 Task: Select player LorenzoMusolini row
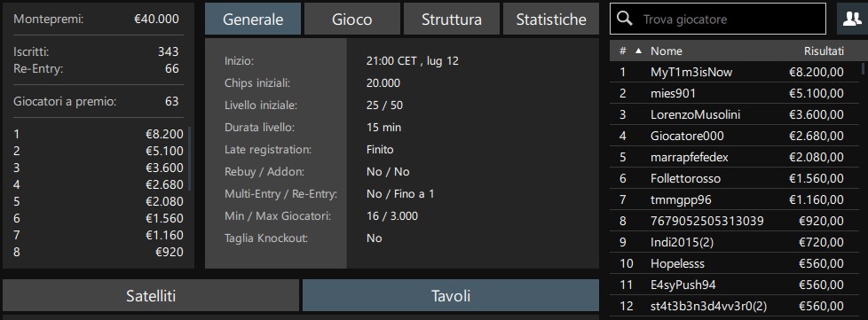coord(735,115)
